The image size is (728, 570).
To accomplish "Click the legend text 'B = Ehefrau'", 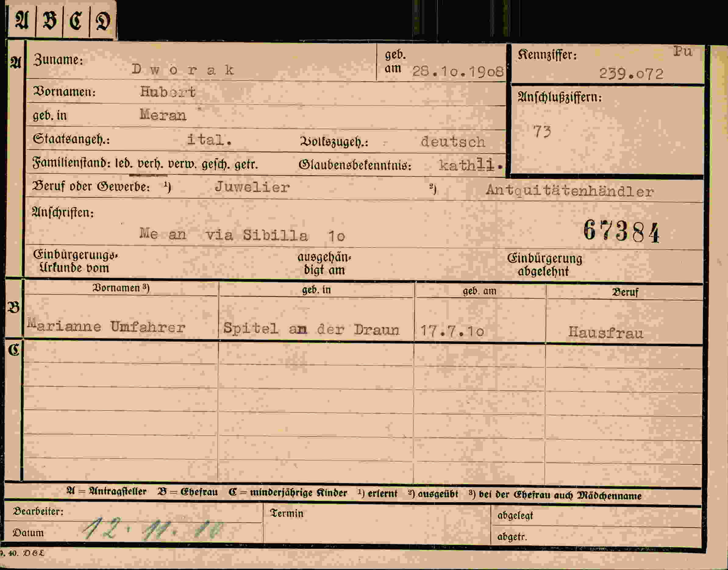I will [x=187, y=492].
